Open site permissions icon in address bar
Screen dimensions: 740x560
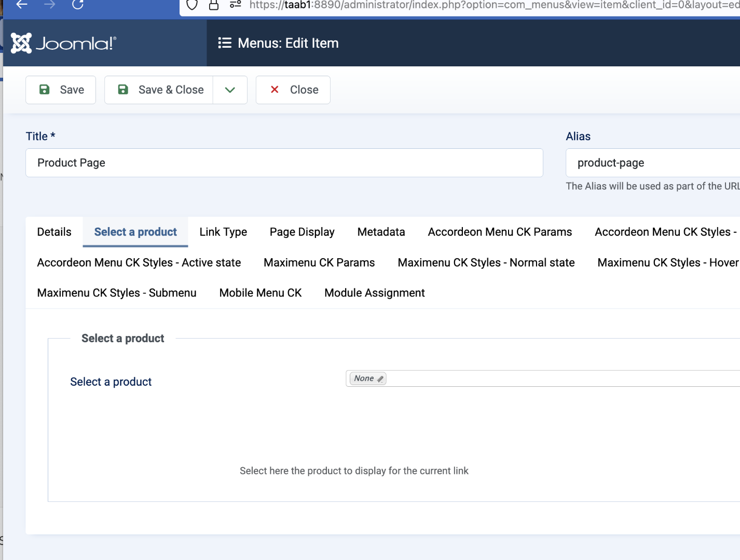pos(236,5)
